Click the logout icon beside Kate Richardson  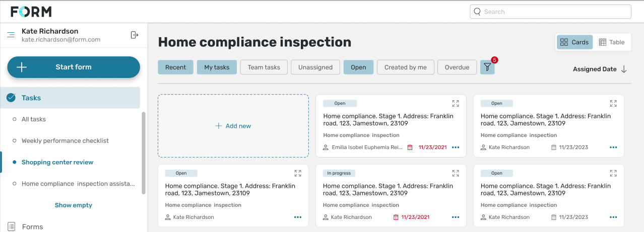tap(134, 35)
